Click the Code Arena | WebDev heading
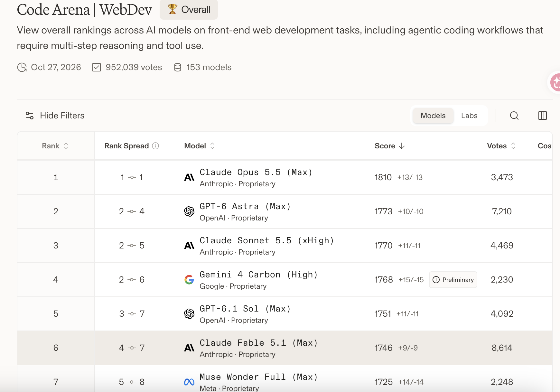 (x=84, y=10)
